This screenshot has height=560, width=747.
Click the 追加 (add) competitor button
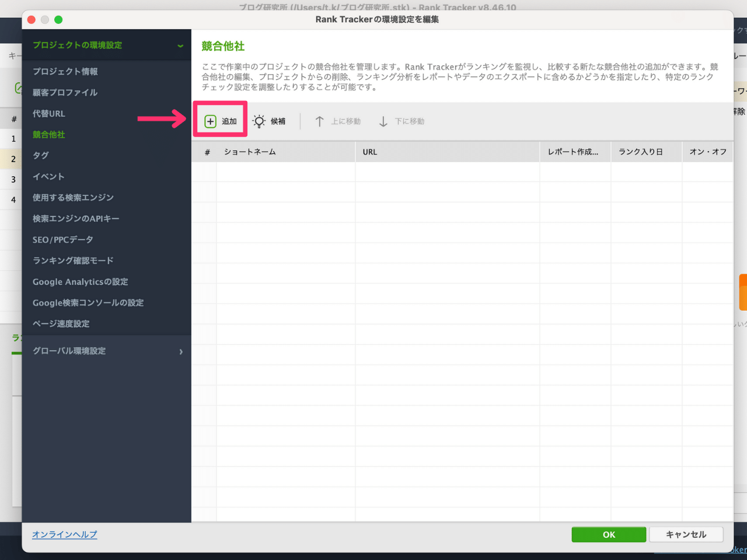tap(220, 121)
